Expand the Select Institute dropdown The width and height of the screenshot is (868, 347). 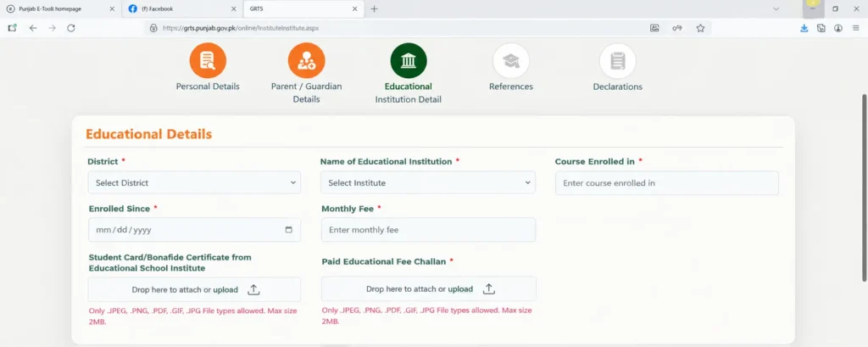pos(428,182)
